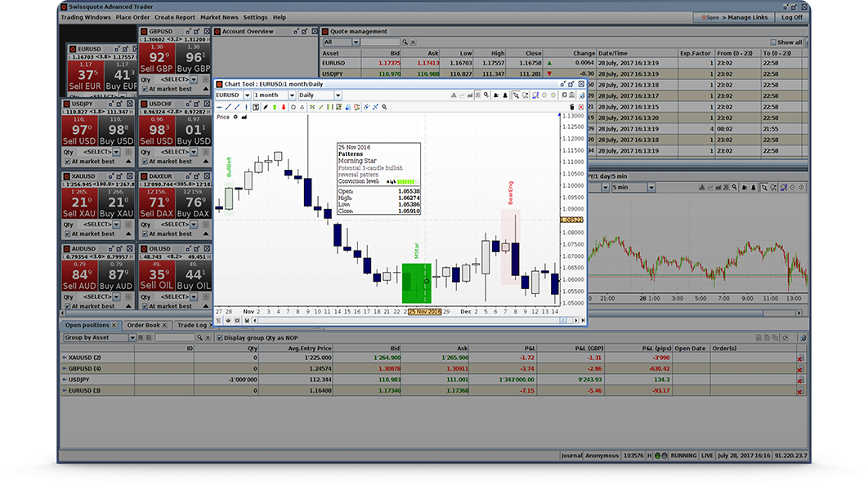
Task: Click the bell alert icon in chart toolbar
Action: (505, 95)
